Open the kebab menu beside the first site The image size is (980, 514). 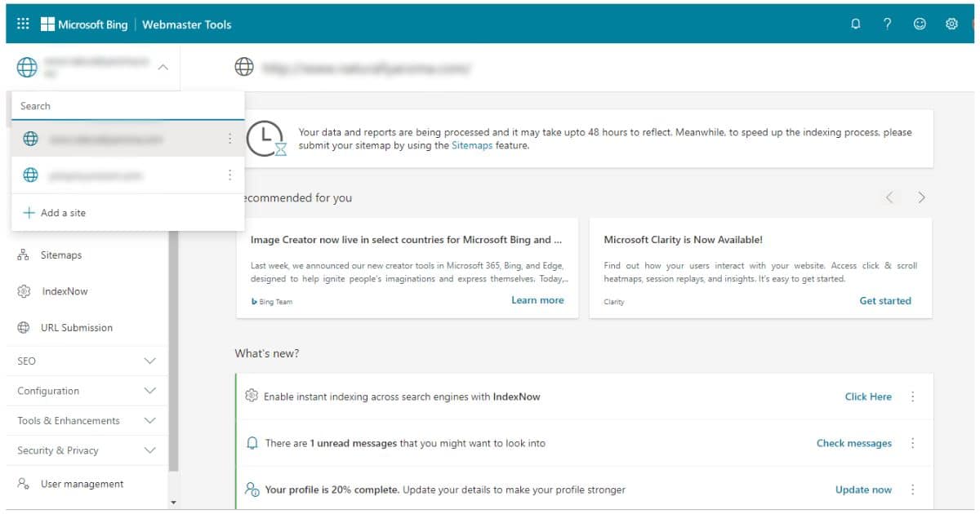coord(230,138)
